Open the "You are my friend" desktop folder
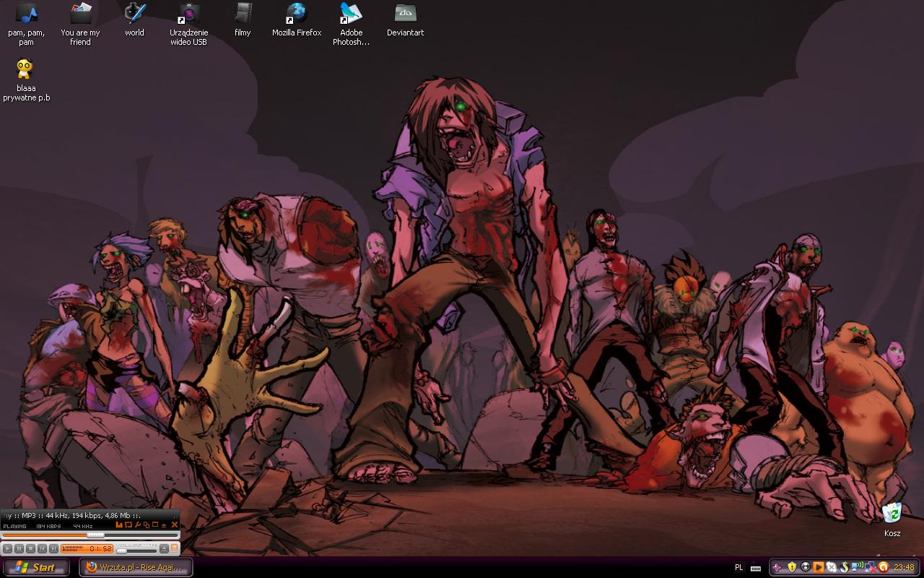 coord(80,24)
